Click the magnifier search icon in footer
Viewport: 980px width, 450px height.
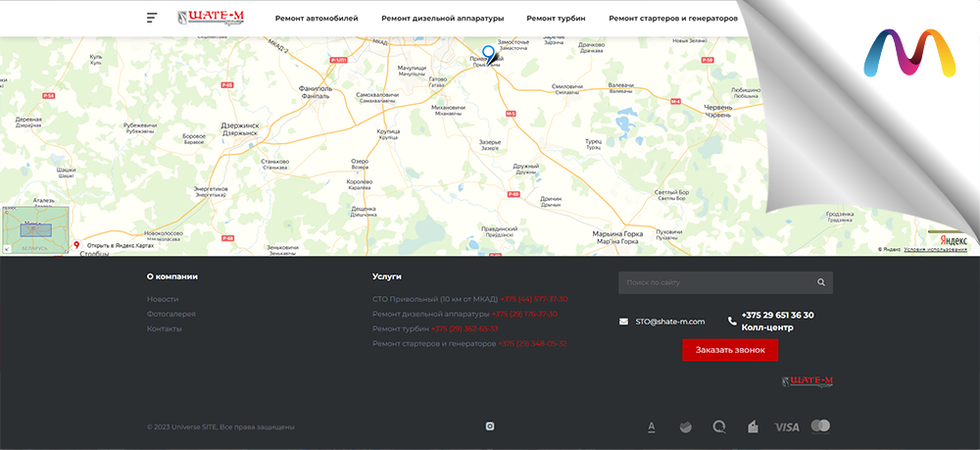coord(821,282)
